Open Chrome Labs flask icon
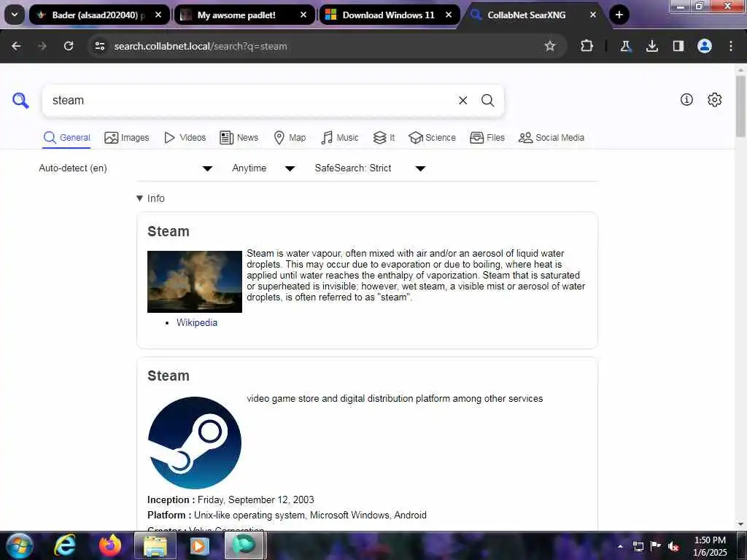Viewport: 747px width, 560px height. point(625,46)
